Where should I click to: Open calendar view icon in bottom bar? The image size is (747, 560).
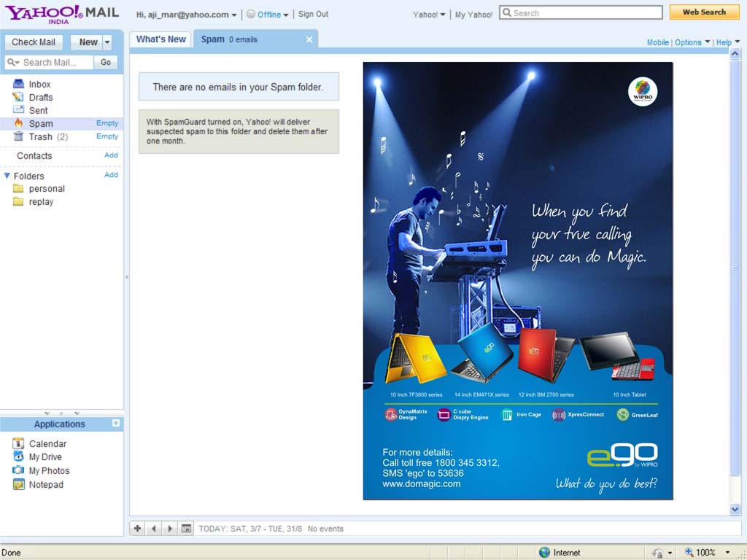tap(186, 528)
